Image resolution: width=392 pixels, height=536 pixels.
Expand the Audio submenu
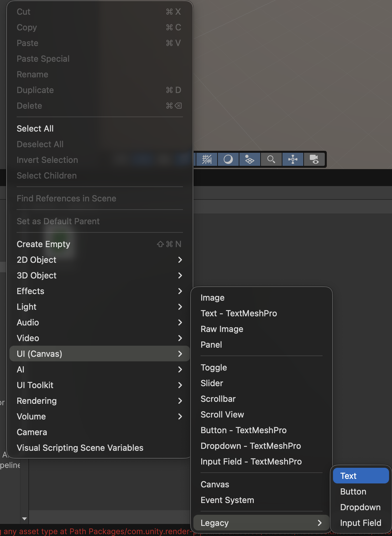pos(99,323)
